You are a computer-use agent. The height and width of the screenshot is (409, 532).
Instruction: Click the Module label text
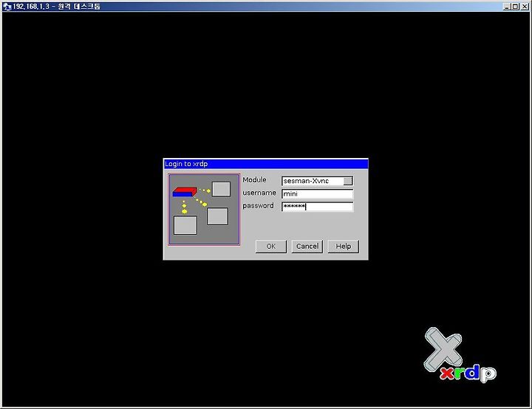(254, 179)
